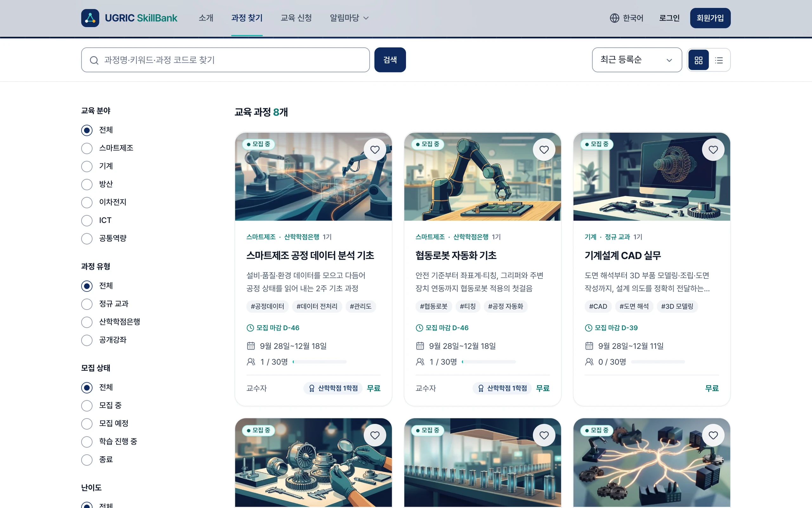Image resolution: width=812 pixels, height=508 pixels.
Task: Click 회원가입 button
Action: point(710,18)
